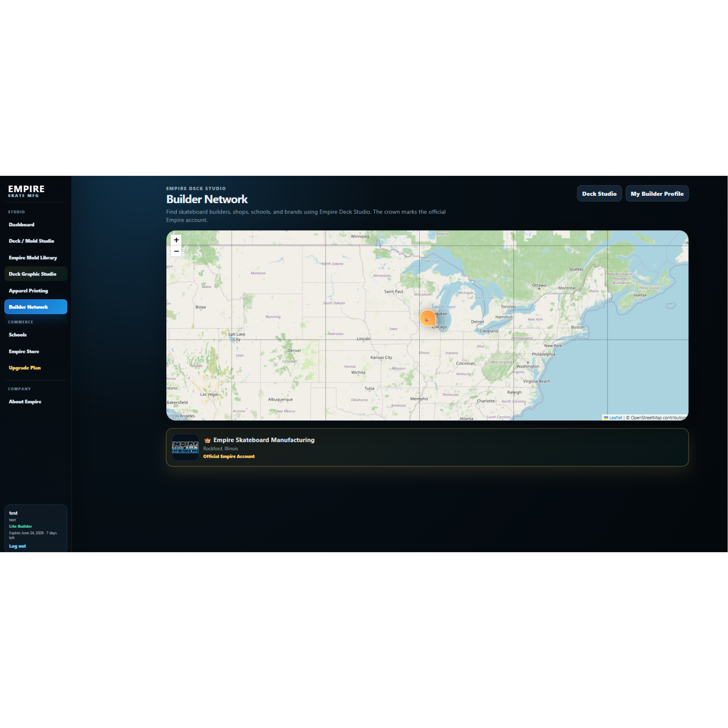Click the Rockford, Illinois location text
The image size is (728, 728).
pos(221,448)
